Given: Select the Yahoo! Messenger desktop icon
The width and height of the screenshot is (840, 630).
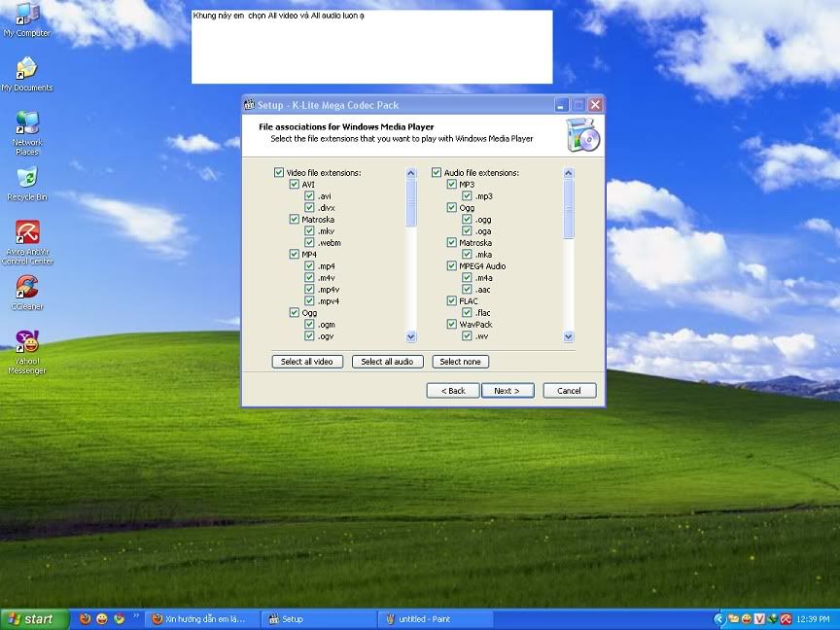Looking at the screenshot, I should pos(27,352).
